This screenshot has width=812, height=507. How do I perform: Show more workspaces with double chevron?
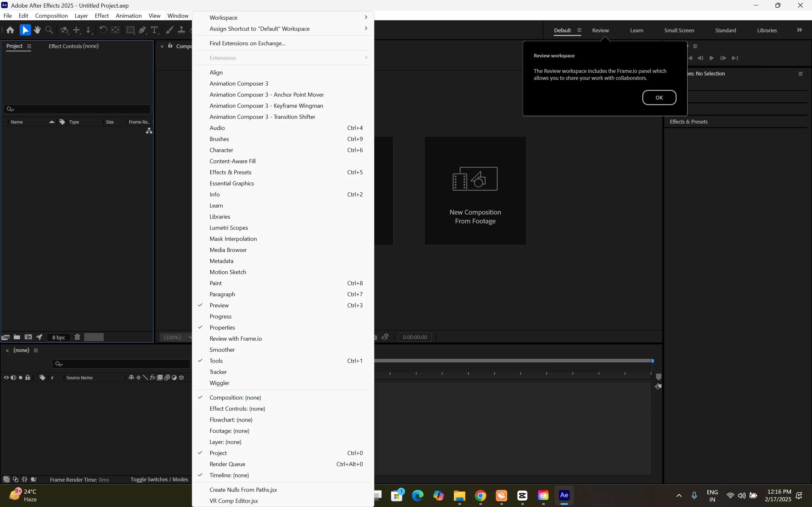800,30
